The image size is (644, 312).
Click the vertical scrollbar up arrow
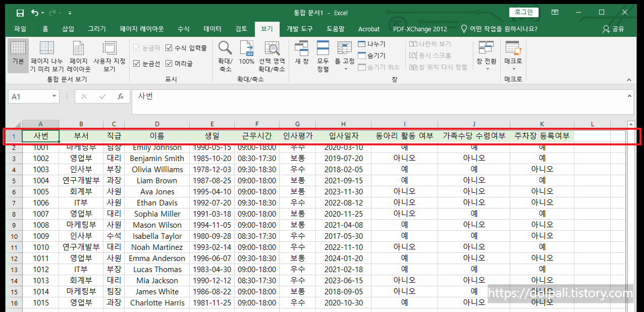(630, 124)
